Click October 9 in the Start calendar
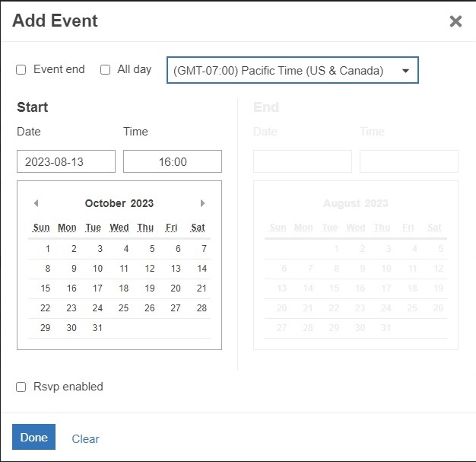 74,268
